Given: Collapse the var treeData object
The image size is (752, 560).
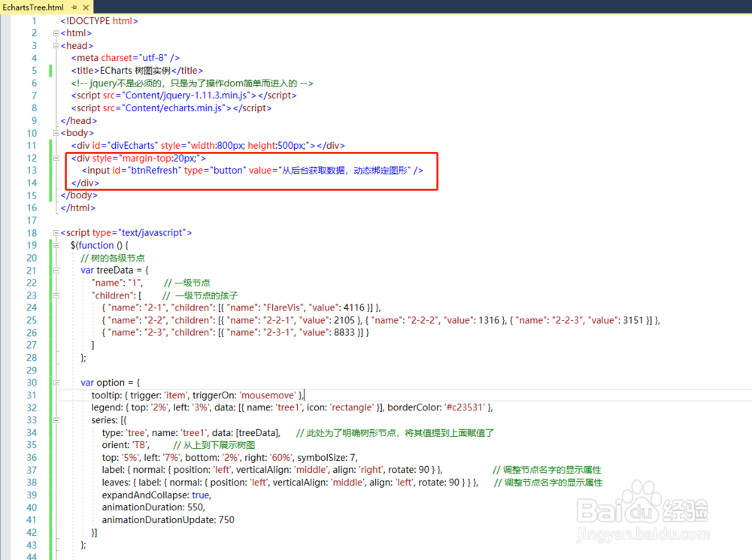Looking at the screenshot, I should 56,270.
